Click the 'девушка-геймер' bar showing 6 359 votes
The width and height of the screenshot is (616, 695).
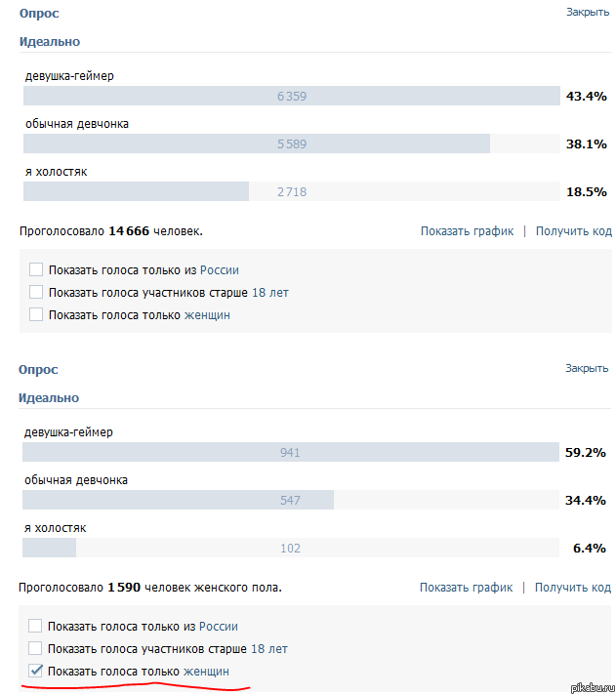point(291,97)
